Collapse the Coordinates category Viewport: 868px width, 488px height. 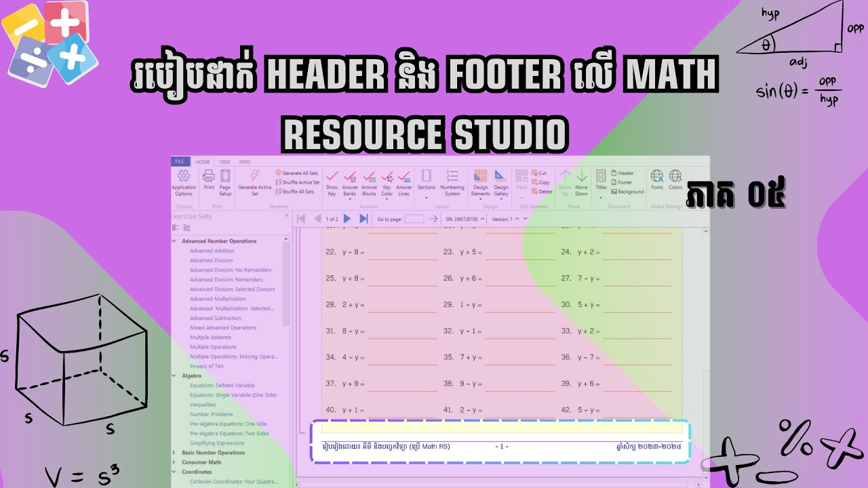point(174,472)
